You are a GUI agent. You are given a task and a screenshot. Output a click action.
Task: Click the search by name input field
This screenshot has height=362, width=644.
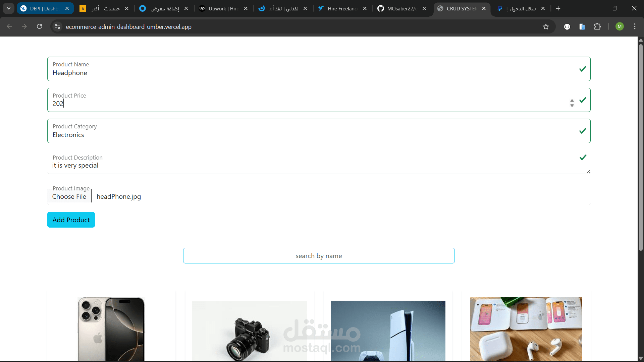pos(319,255)
